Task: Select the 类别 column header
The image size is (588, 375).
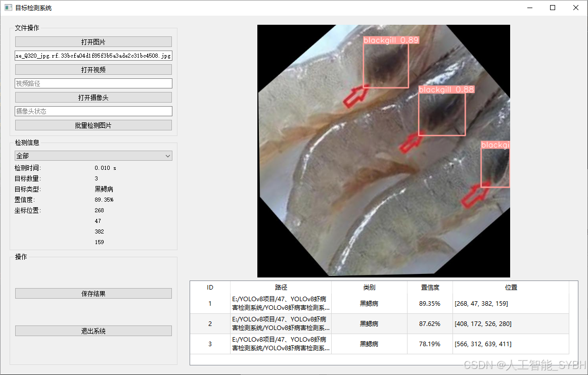Action: [x=370, y=287]
